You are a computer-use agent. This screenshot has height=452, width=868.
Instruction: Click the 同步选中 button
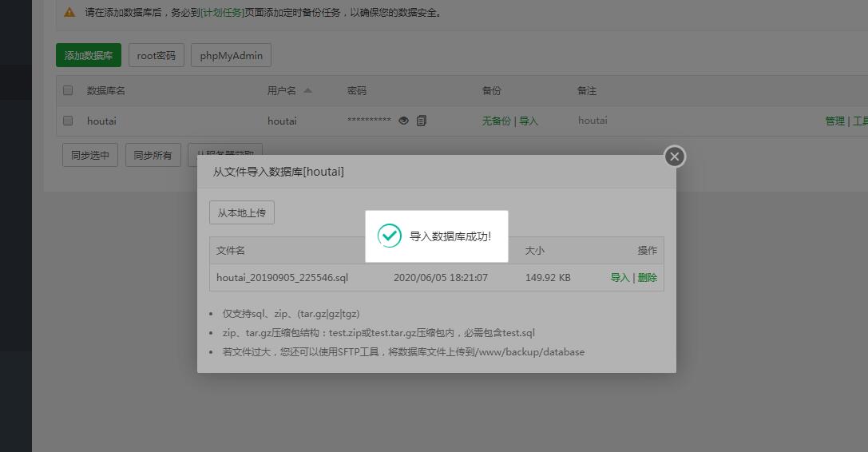click(x=89, y=155)
